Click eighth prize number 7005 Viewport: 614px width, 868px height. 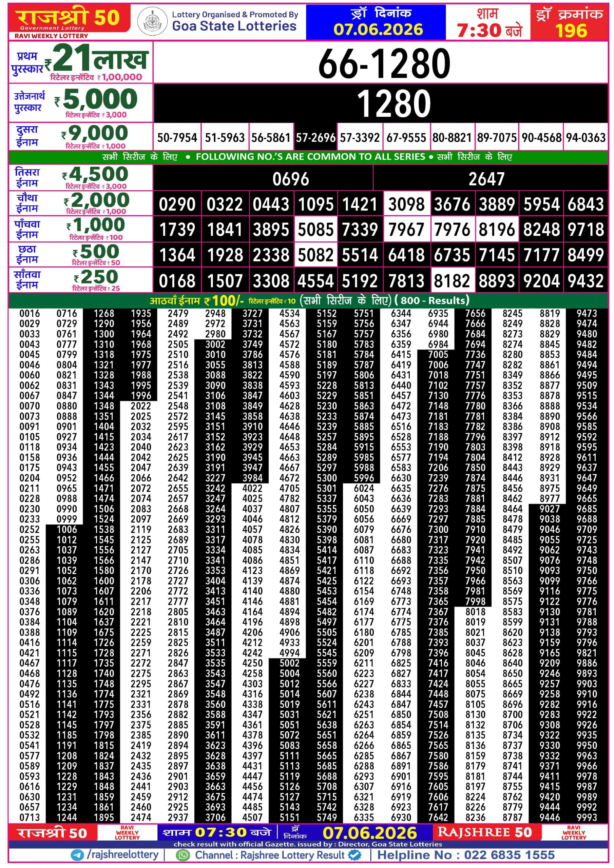coord(438,355)
